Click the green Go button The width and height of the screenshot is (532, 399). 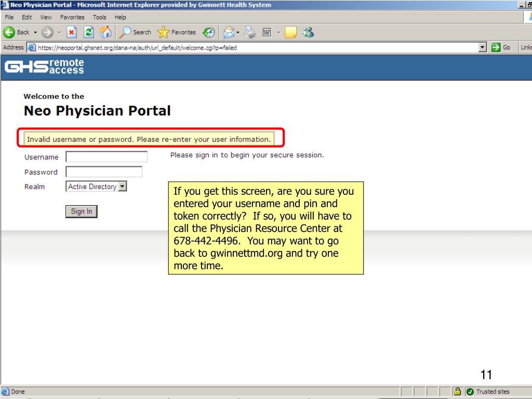(x=501, y=47)
